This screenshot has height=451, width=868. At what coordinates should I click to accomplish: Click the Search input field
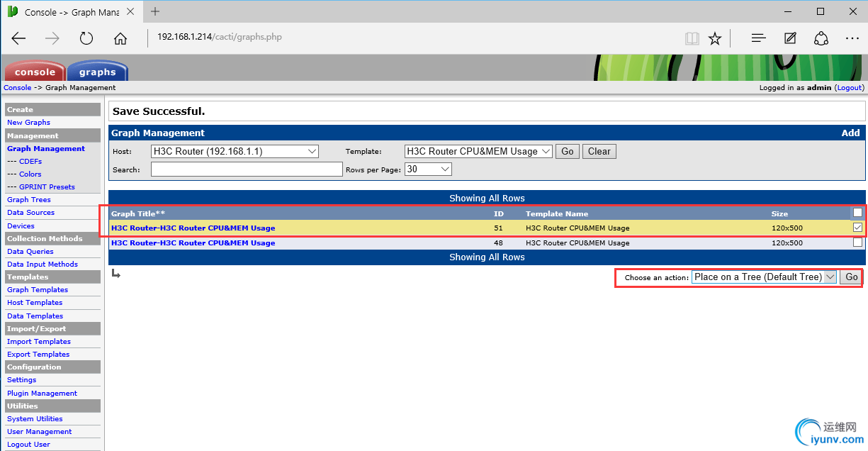click(x=247, y=169)
